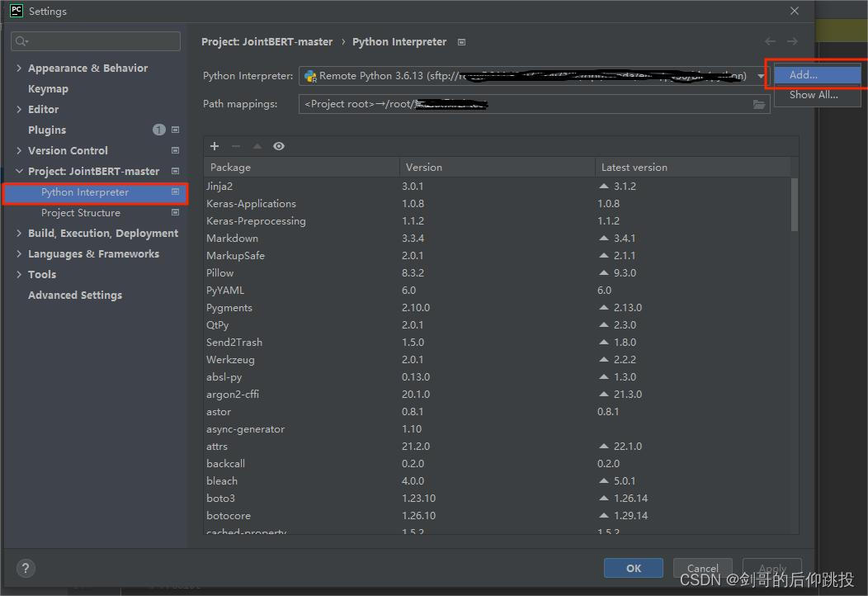Click upgrade arrow for Jinja2 latest version
Screen dimensions: 868x596
coord(604,186)
